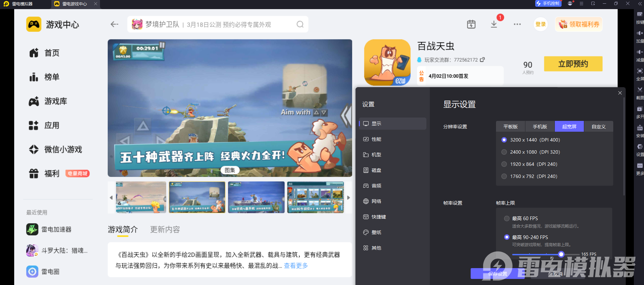Open the three-dot more menu in header
This screenshot has width=644, height=285.
(517, 24)
